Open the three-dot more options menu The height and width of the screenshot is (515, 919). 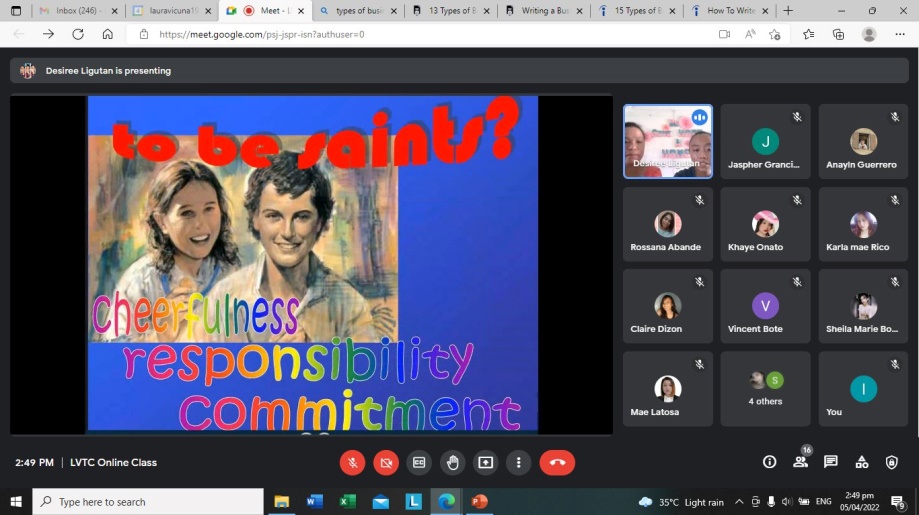pos(518,462)
